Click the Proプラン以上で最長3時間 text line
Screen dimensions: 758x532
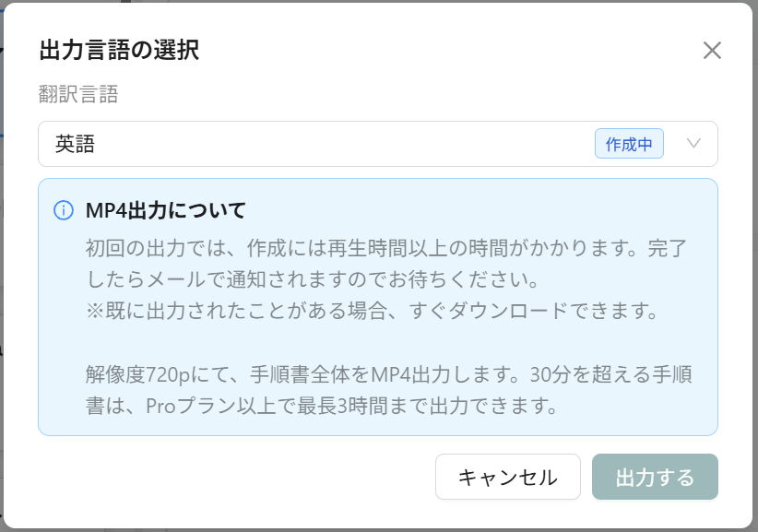click(x=322, y=406)
